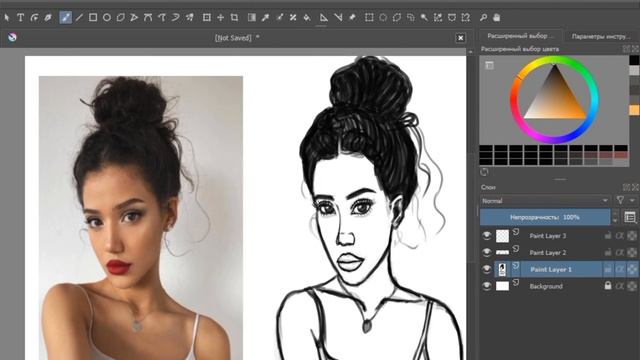Screen dimensions: 640x360
Task: Select the Ellipse shape tool
Action: tap(107, 18)
